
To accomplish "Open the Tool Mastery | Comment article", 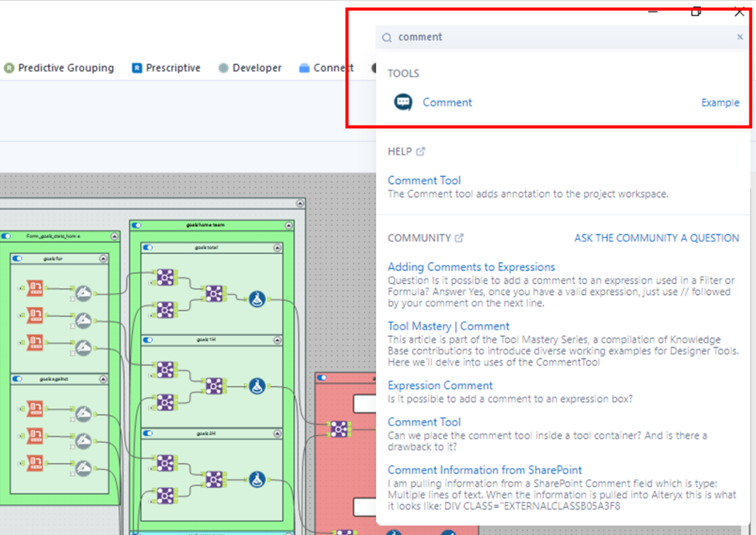I will click(x=448, y=326).
